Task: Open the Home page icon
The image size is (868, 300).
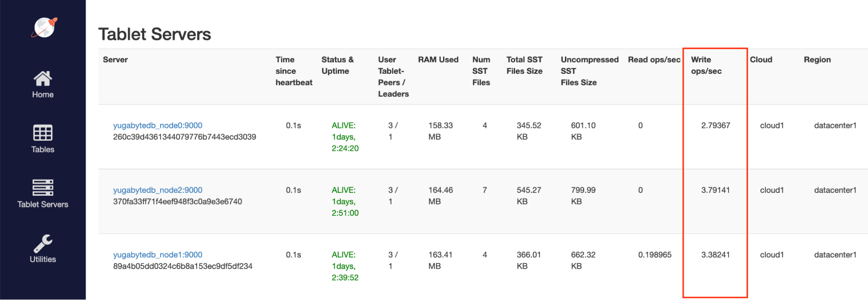Action: tap(43, 79)
